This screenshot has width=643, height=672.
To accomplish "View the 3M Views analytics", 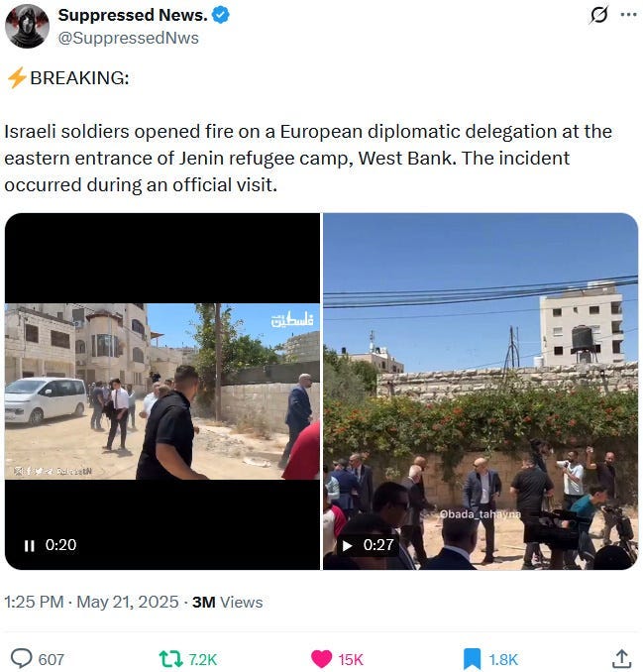I will coord(228,602).
